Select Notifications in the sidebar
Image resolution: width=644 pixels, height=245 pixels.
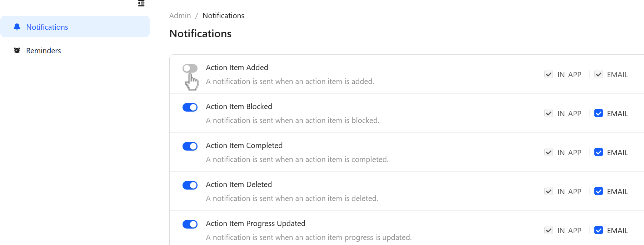[x=47, y=26]
